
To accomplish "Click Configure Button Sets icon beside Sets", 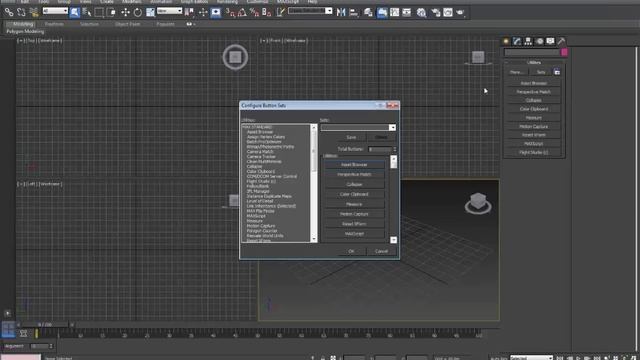I will coord(557,72).
